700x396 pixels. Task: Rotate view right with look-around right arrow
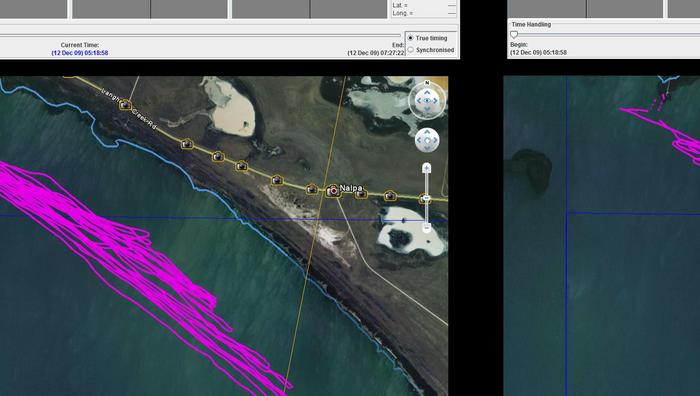click(x=435, y=101)
